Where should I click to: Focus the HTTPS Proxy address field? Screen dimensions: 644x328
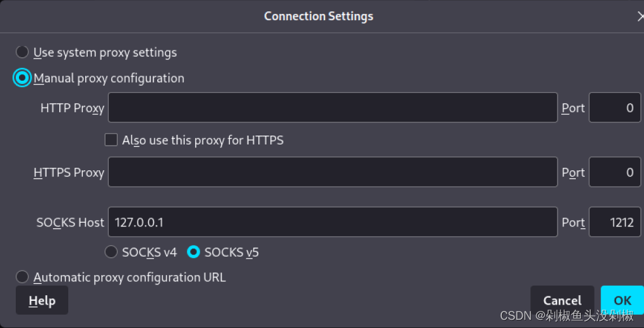[333, 172]
